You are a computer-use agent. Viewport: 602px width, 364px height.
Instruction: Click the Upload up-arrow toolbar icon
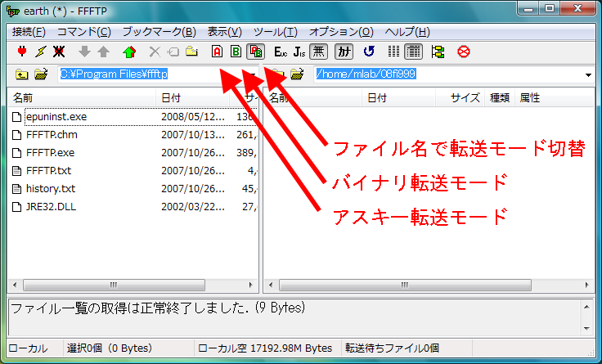[x=103, y=52]
